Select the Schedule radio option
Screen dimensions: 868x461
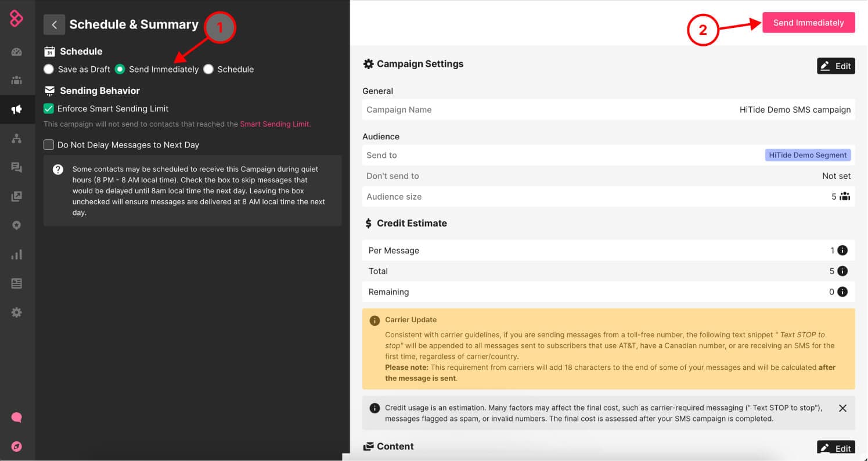[208, 69]
